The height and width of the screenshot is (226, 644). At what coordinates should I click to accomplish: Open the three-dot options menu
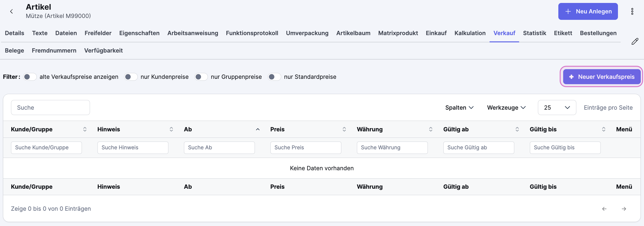(x=632, y=11)
